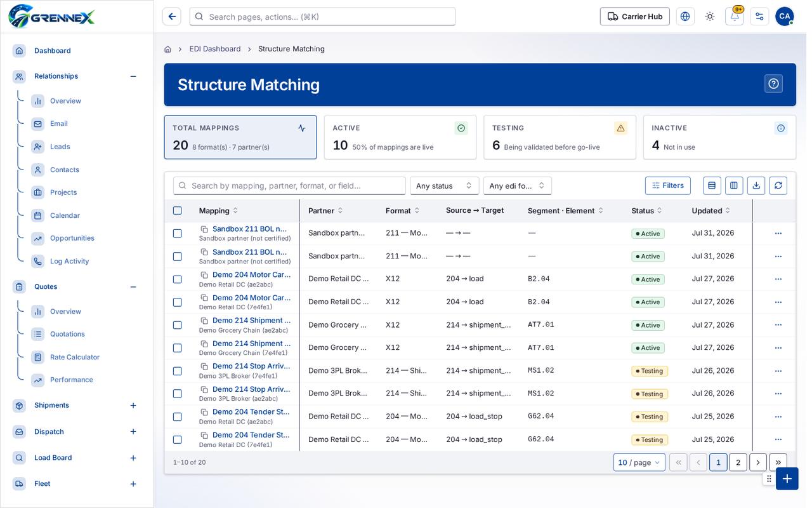Expand the Shipments sidebar section
The width and height of the screenshot is (812, 508).
point(133,405)
